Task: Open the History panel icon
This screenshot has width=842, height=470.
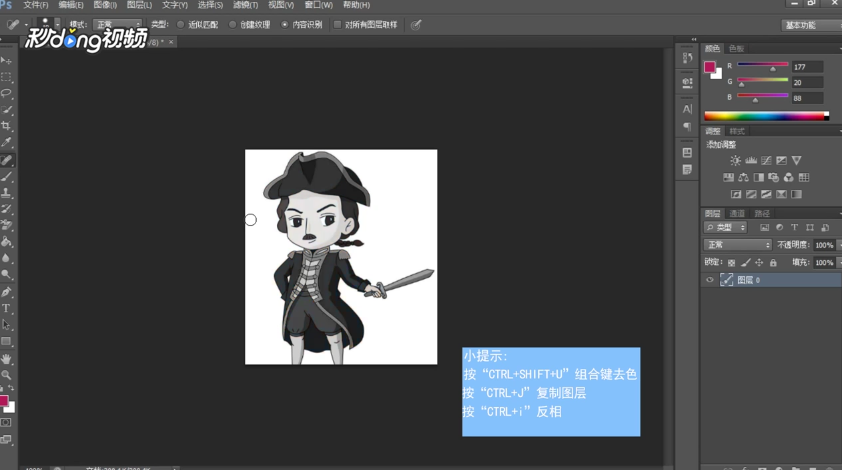Action: [687, 58]
